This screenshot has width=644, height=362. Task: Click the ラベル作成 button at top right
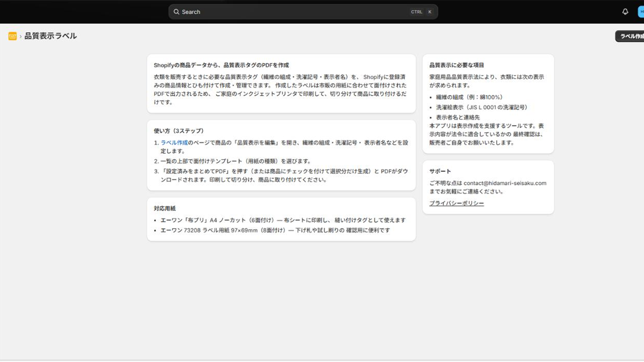click(630, 36)
